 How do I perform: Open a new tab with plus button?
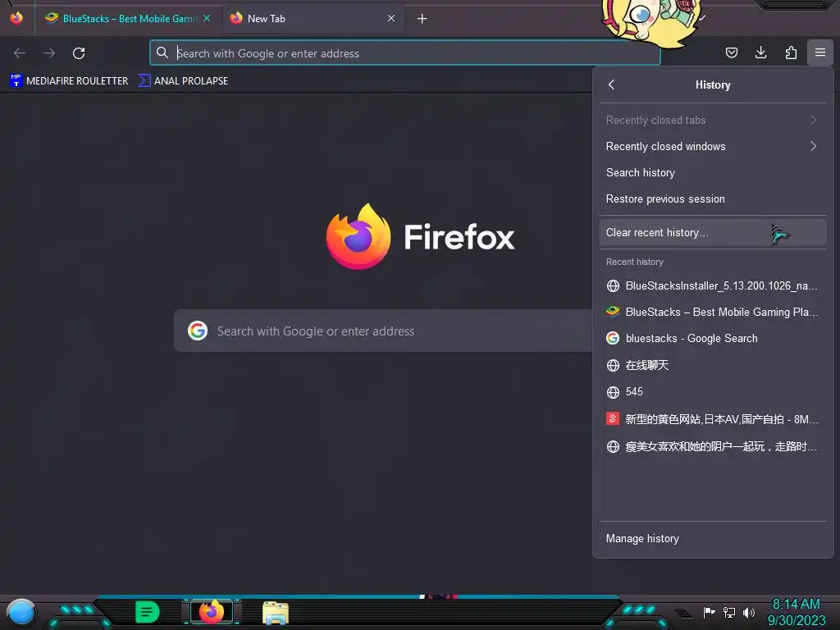[x=422, y=19]
